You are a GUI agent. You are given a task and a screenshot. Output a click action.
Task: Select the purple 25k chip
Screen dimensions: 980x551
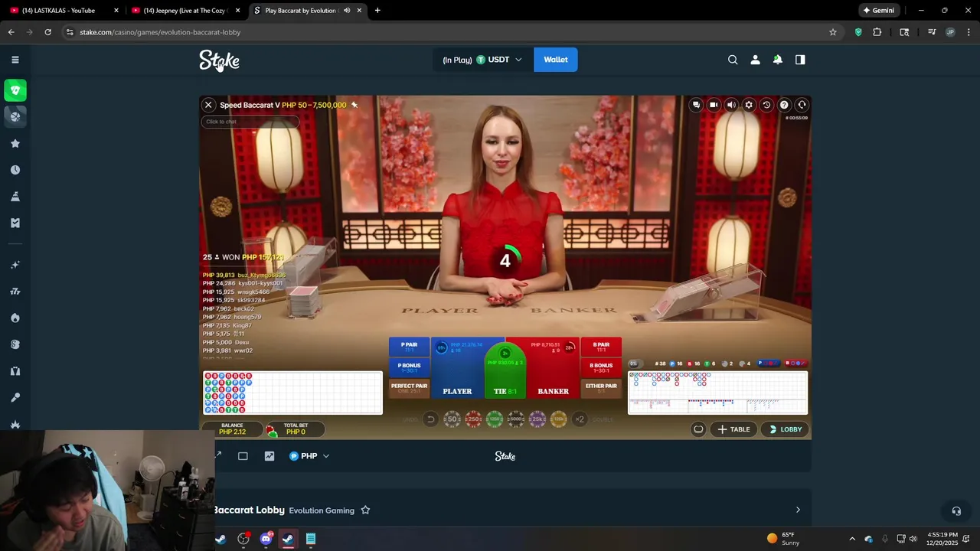click(x=537, y=419)
